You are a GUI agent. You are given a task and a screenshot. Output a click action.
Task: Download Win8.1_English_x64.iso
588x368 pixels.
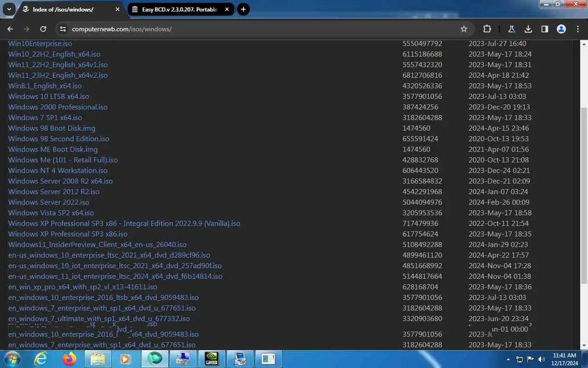(45, 86)
